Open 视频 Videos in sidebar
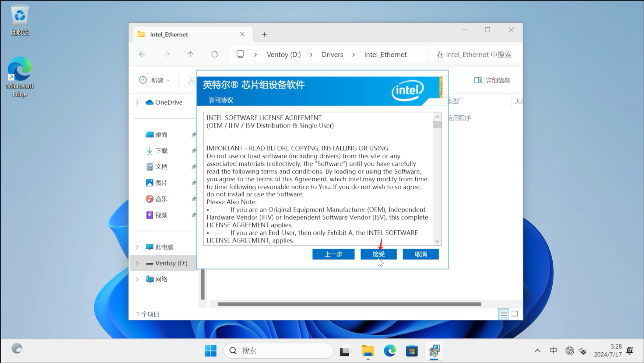This screenshot has width=644, height=363. point(157,215)
